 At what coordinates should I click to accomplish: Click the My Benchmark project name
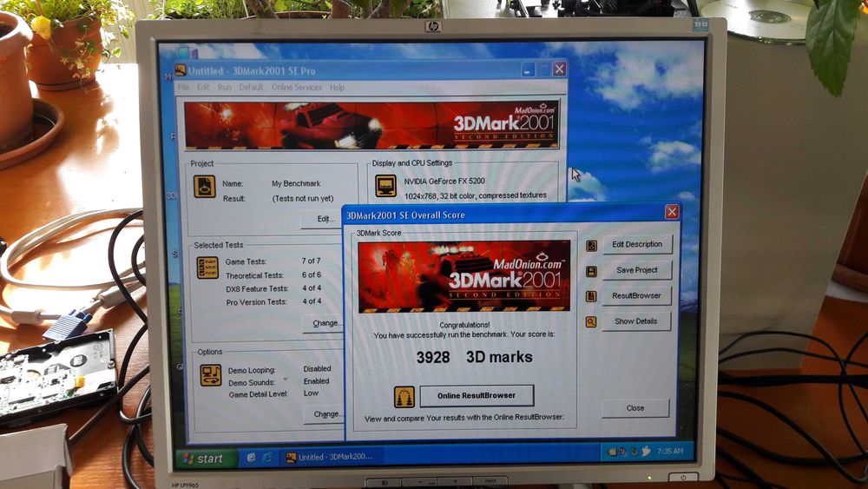(296, 183)
